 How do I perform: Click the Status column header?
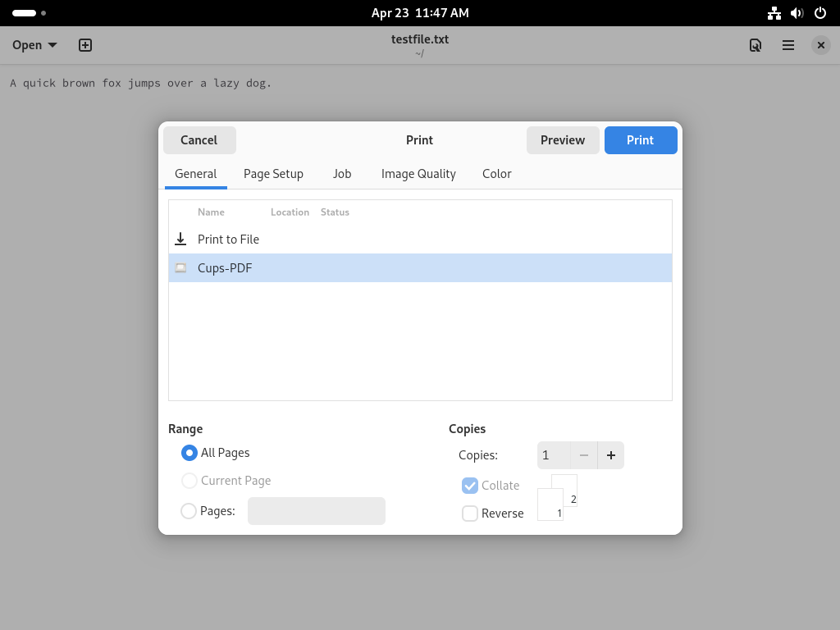(x=335, y=212)
